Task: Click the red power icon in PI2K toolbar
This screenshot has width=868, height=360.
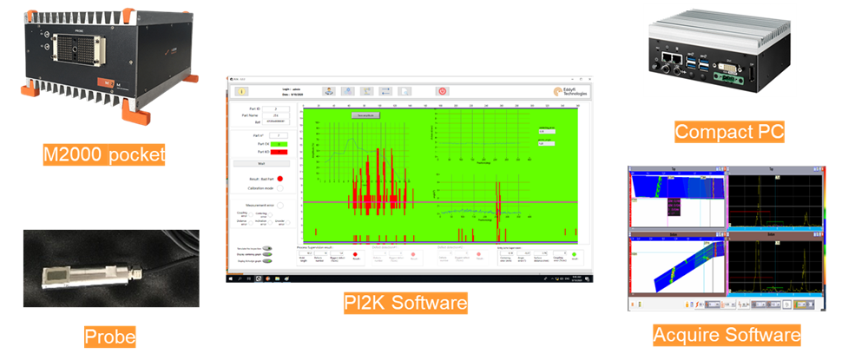Action: pyautogui.click(x=443, y=91)
